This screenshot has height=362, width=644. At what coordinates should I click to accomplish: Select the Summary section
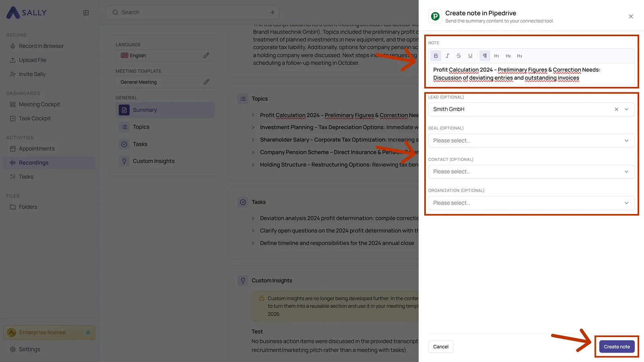click(165, 110)
